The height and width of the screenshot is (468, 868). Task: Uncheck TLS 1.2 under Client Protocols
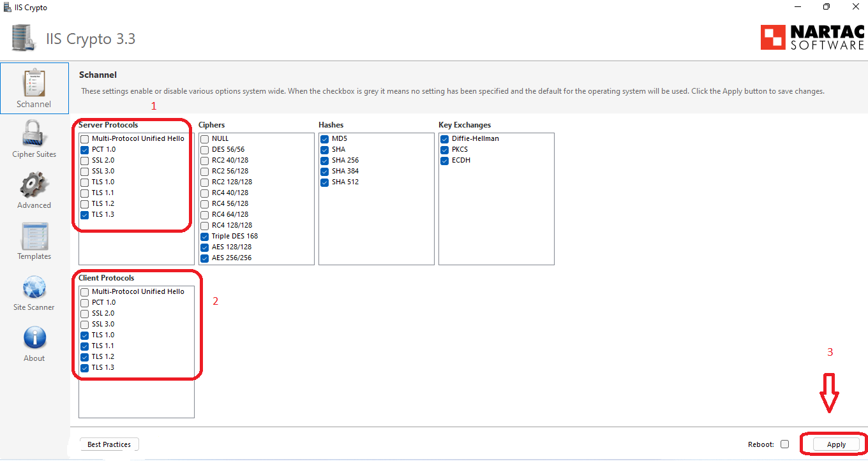pos(85,356)
